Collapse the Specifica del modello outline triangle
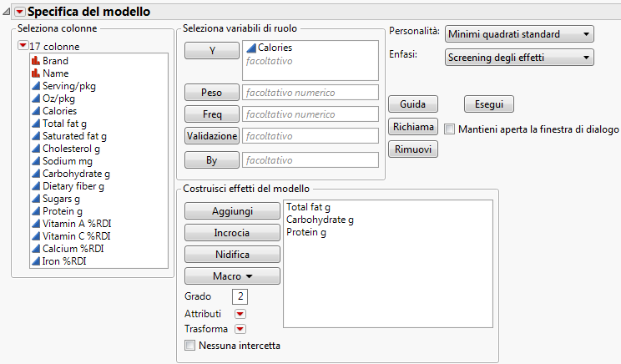 coord(7,12)
